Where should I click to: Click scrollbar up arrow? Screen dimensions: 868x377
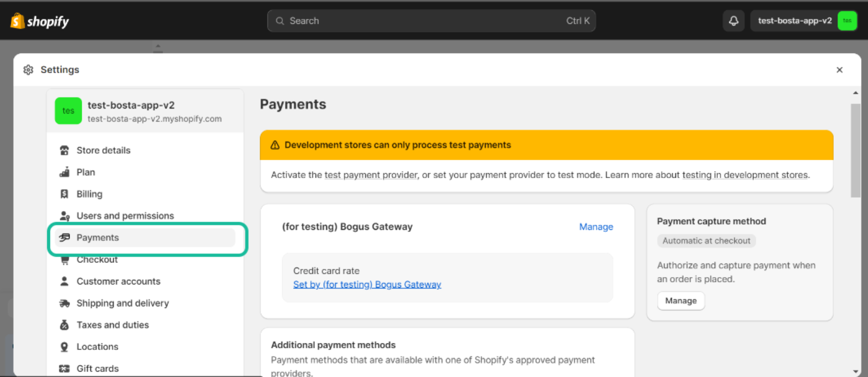[x=855, y=93]
